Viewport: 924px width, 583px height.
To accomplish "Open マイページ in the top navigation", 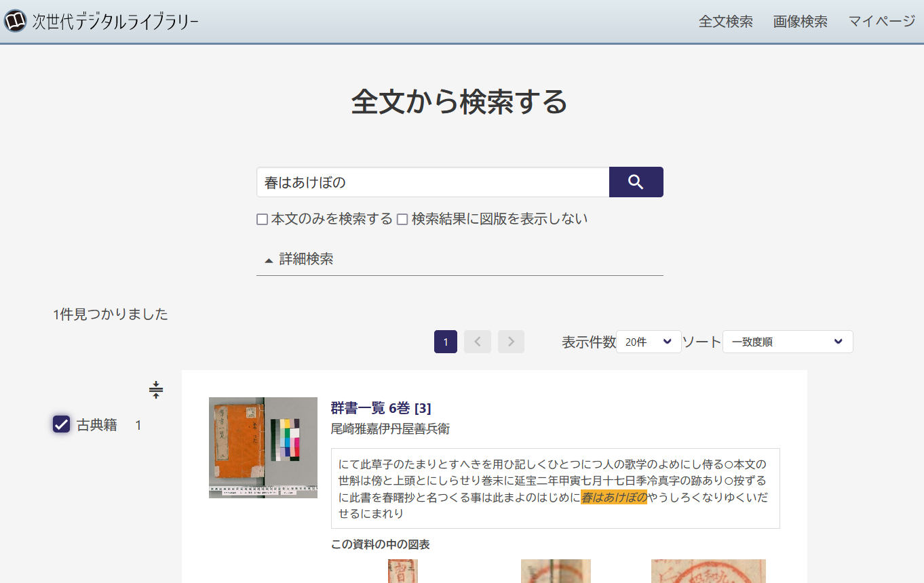I will (x=882, y=22).
